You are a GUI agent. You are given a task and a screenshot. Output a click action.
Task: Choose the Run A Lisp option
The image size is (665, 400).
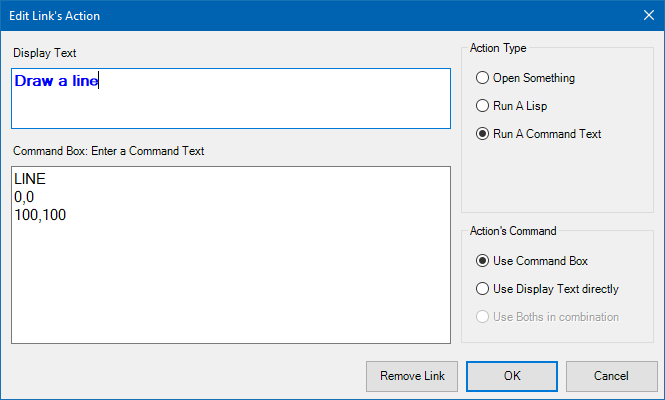[x=484, y=106]
